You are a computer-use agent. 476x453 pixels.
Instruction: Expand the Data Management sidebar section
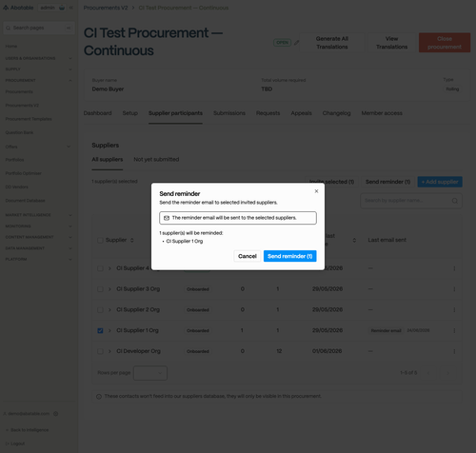point(38,248)
